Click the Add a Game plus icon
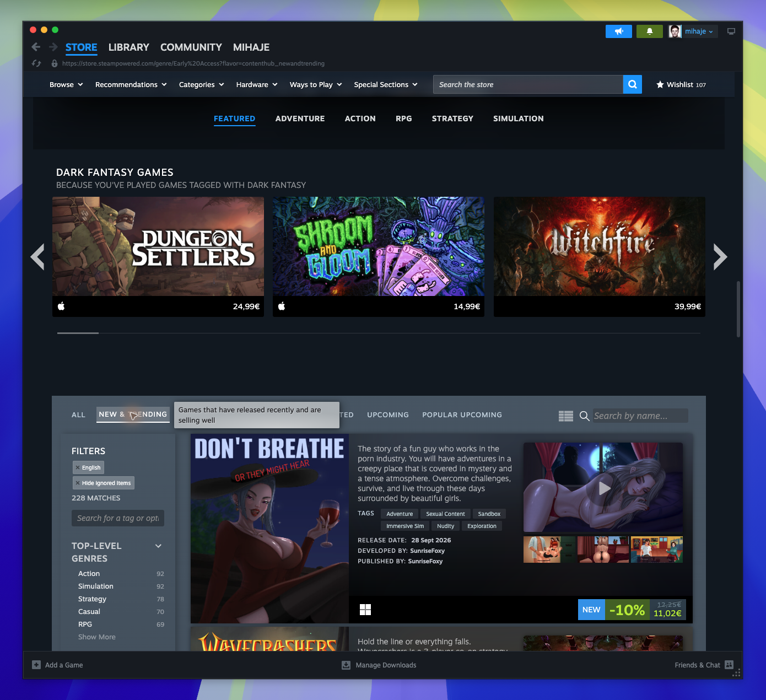The image size is (766, 700). 36,665
